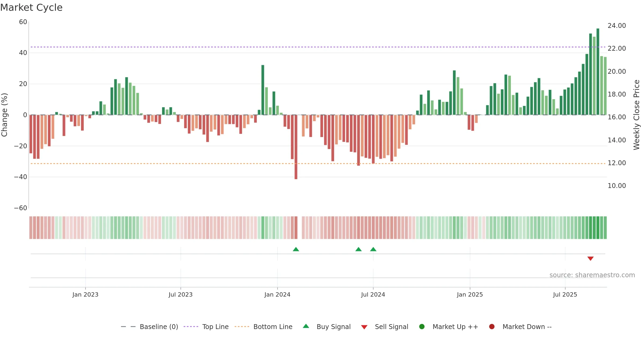Click the tallest green bar, above 55 percent
Viewport: 644px width, 362px height.
pos(598,72)
